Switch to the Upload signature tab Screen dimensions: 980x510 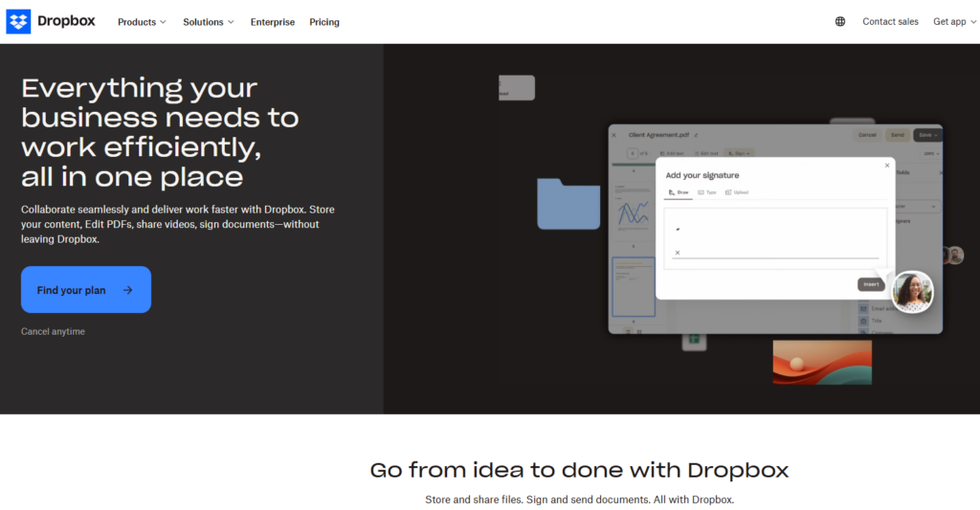point(737,192)
